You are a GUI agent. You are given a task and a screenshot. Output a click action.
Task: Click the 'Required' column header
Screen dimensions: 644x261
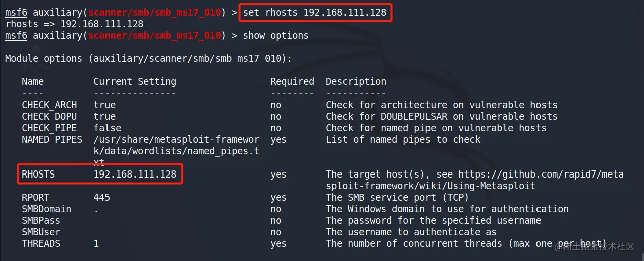coord(292,82)
